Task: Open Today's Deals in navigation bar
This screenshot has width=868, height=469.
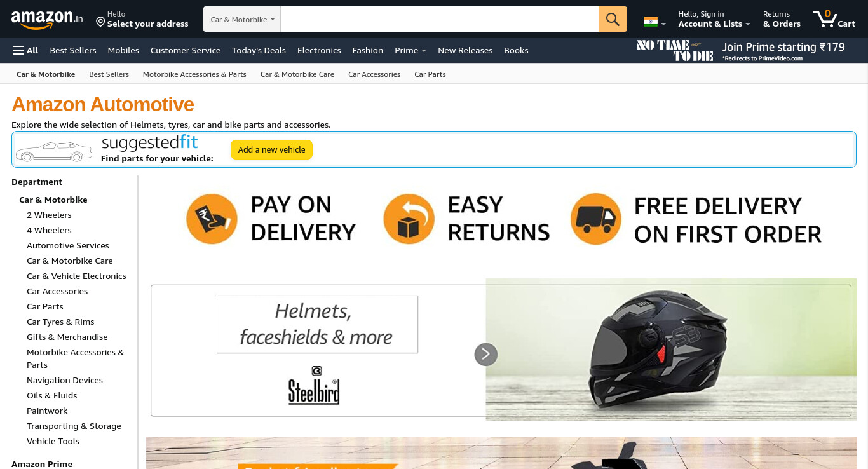Action: click(259, 50)
